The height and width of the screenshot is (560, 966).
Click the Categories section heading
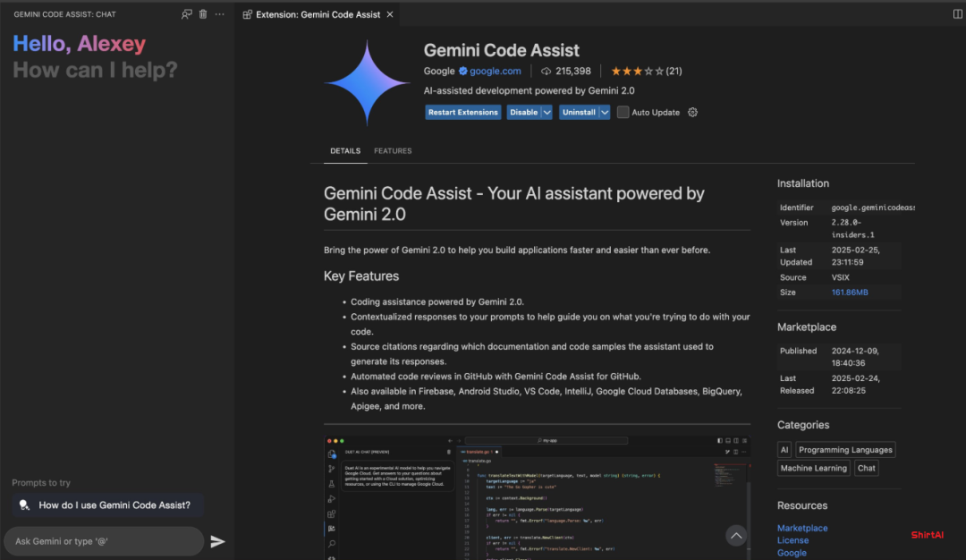point(802,425)
